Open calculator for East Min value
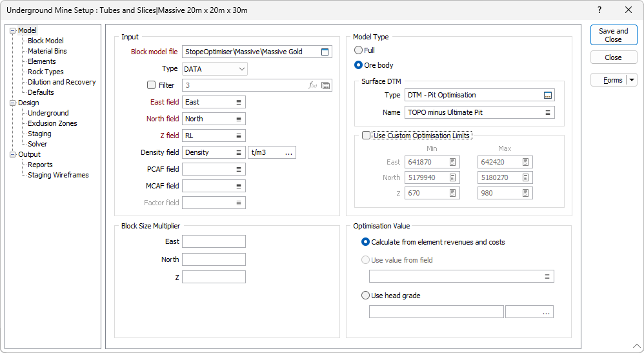The height and width of the screenshot is (353, 644). point(452,162)
